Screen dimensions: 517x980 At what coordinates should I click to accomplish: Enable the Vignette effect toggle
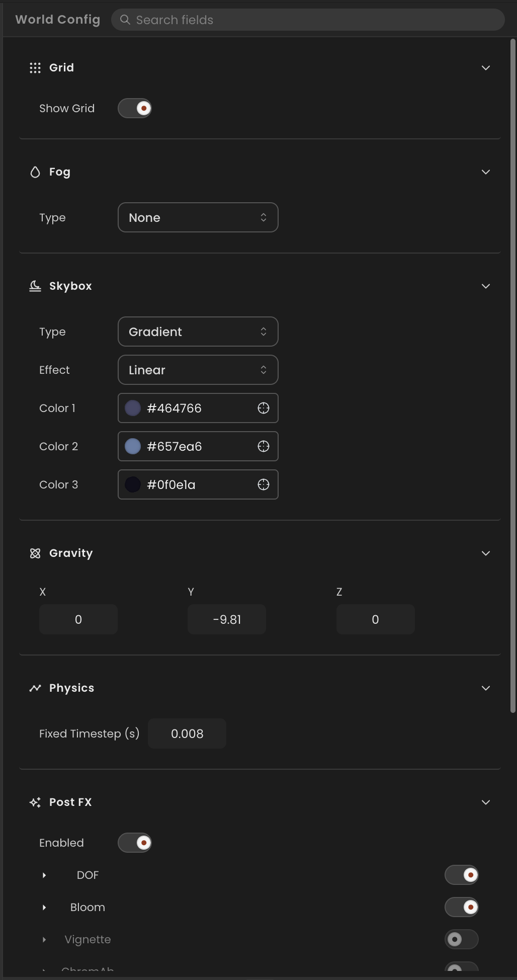click(462, 939)
